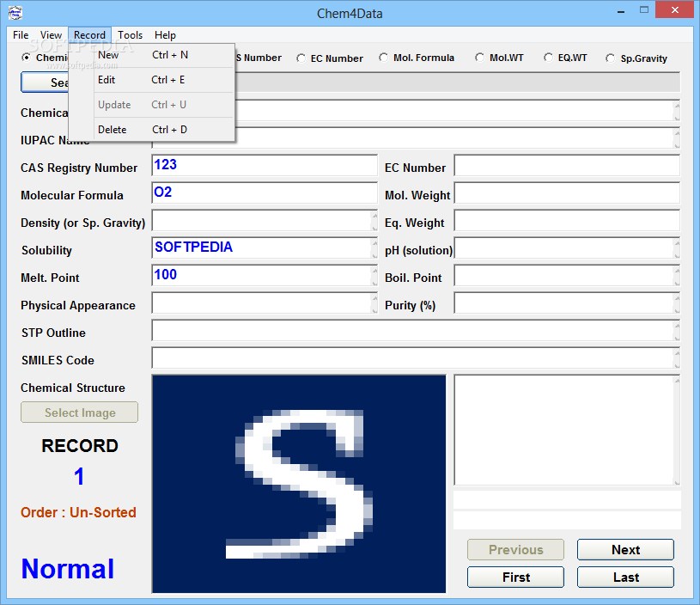Maximize the Chem4Data window

pos(644,9)
